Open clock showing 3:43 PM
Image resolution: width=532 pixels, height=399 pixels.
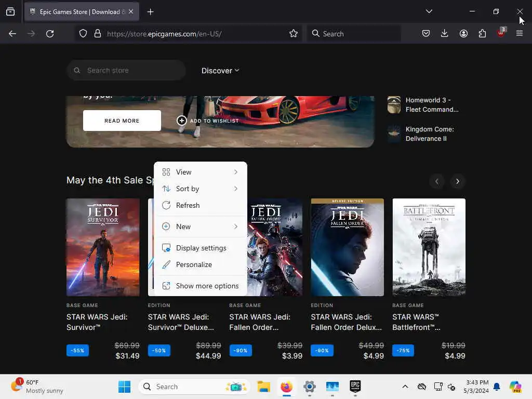pos(476,387)
